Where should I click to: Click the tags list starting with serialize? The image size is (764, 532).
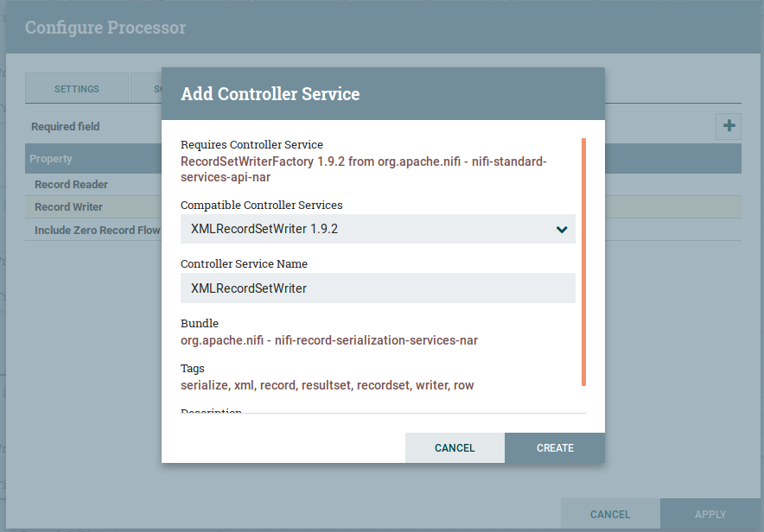coord(327,385)
